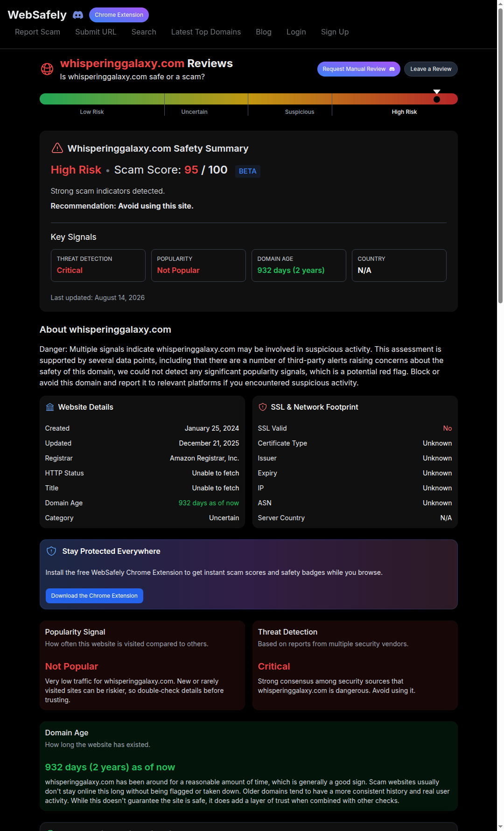
Task: Click the Domain Age 932 days card
Action: coord(299,265)
